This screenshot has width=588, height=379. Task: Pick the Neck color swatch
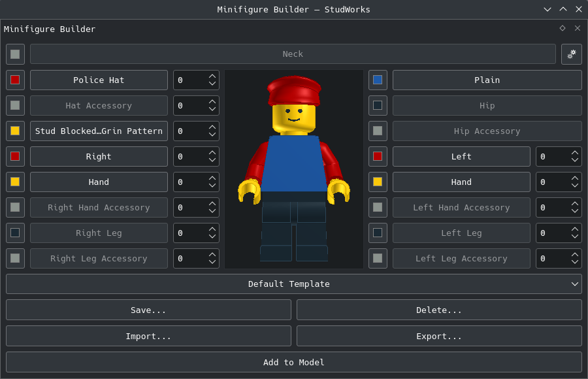(x=16, y=54)
